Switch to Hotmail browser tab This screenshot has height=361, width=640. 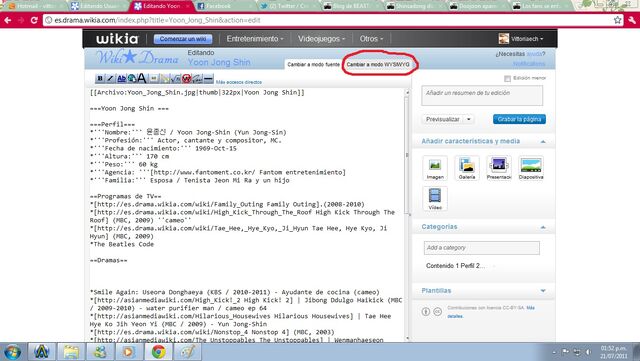point(35,6)
